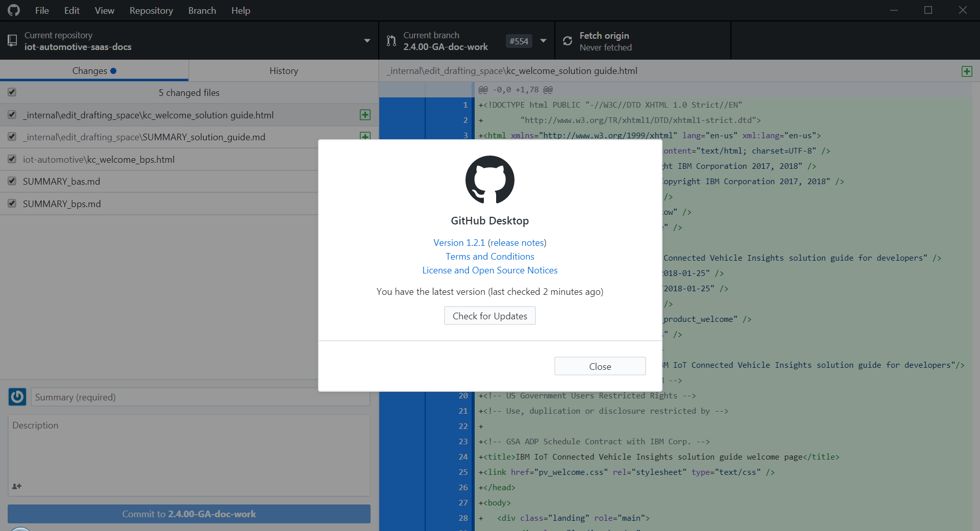Open the File menu
980x531 pixels.
(42, 10)
